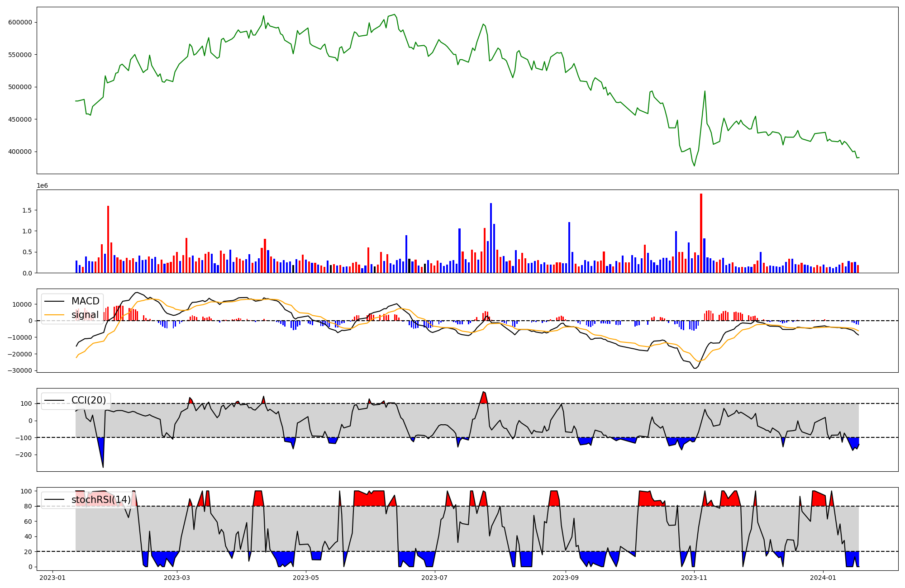Click the 80 label on stochRSI axis

point(28,507)
